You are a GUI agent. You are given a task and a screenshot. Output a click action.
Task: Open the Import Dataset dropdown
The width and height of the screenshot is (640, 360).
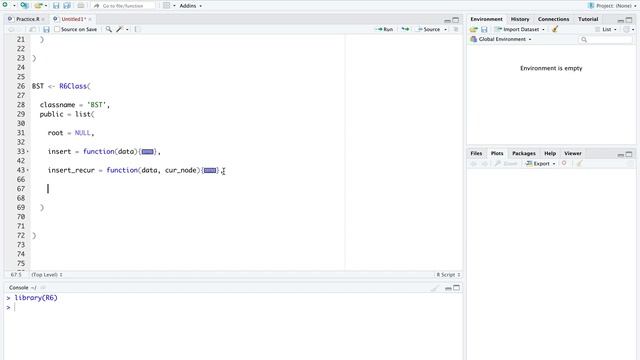(x=520, y=29)
